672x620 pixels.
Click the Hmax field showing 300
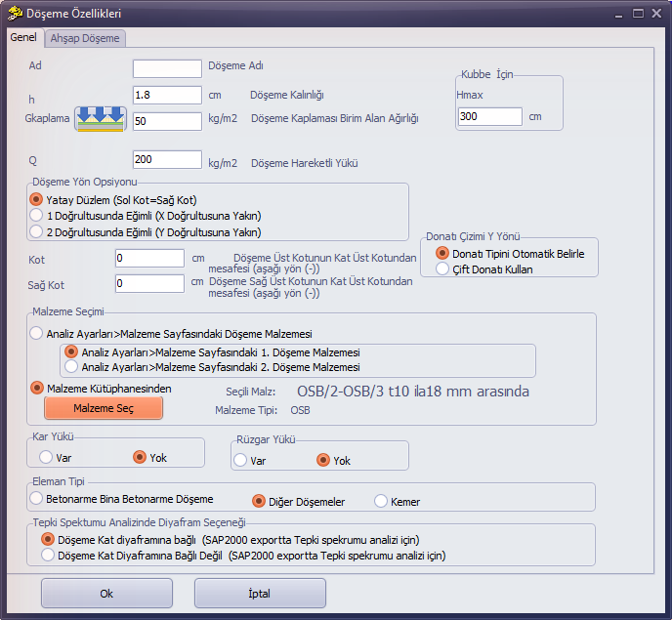(490, 116)
